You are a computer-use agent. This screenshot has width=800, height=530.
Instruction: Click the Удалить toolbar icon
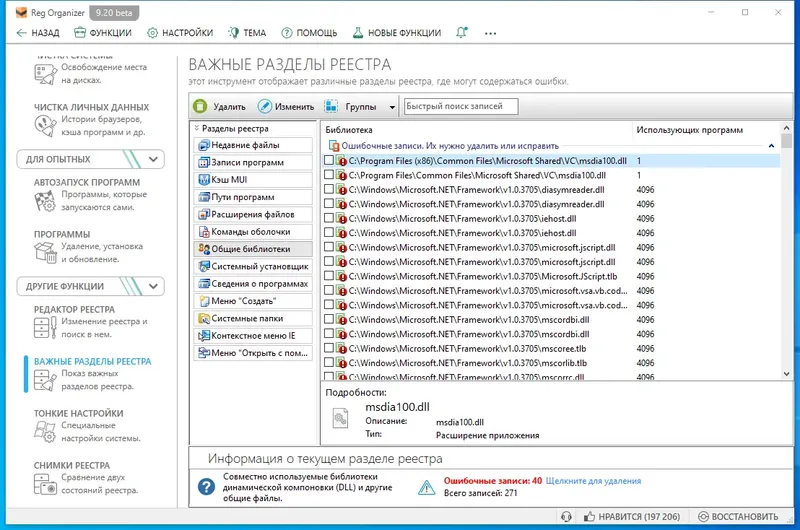click(x=200, y=106)
